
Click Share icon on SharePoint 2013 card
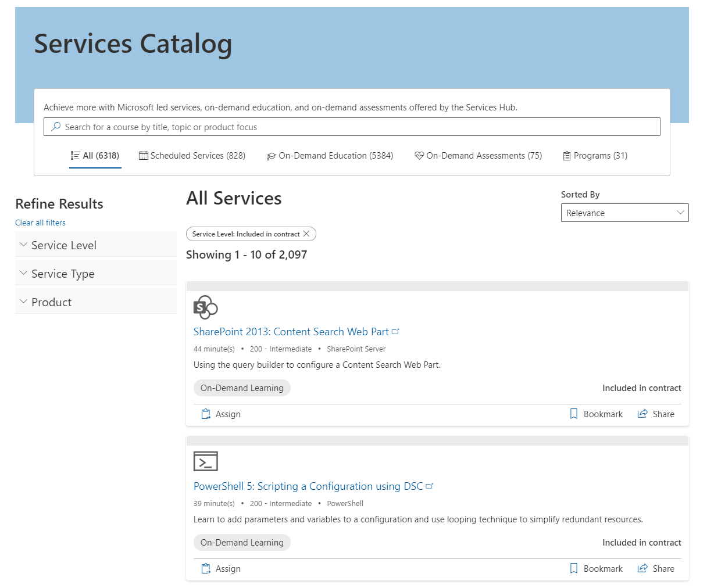click(x=642, y=414)
